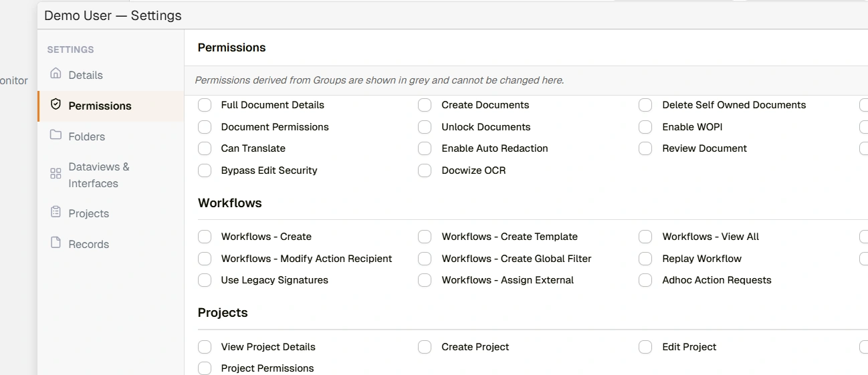Click the grid icon beside Dataviews & Interfaces
Image resolution: width=868 pixels, height=375 pixels.
pyautogui.click(x=56, y=174)
